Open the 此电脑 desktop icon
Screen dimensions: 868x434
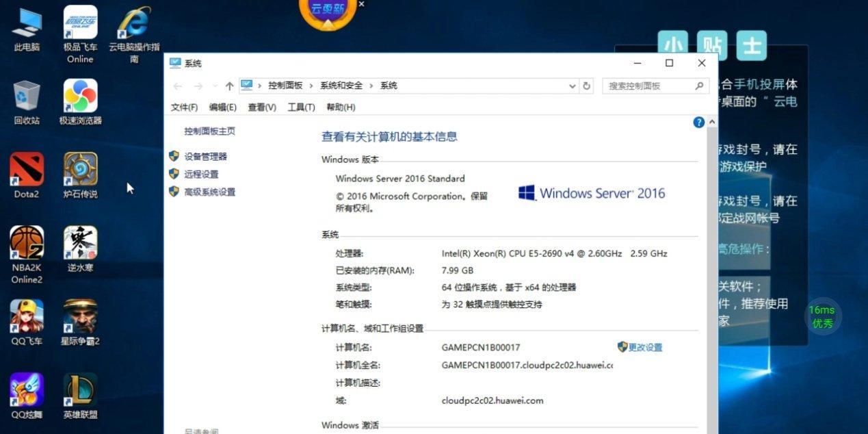(x=27, y=29)
